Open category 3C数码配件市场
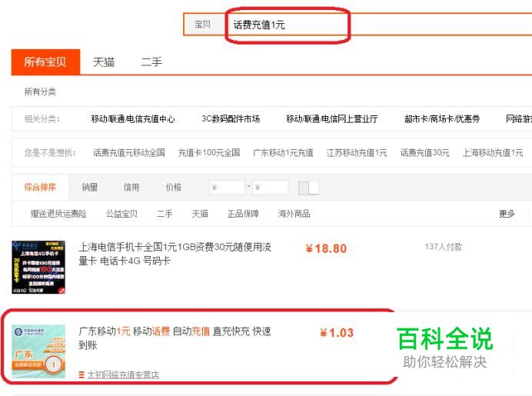Screen dimensions: 532x396 [231, 118]
